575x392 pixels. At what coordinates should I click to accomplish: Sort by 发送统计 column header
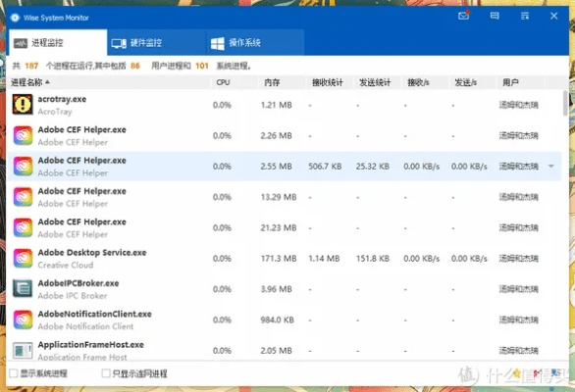pyautogui.click(x=377, y=82)
